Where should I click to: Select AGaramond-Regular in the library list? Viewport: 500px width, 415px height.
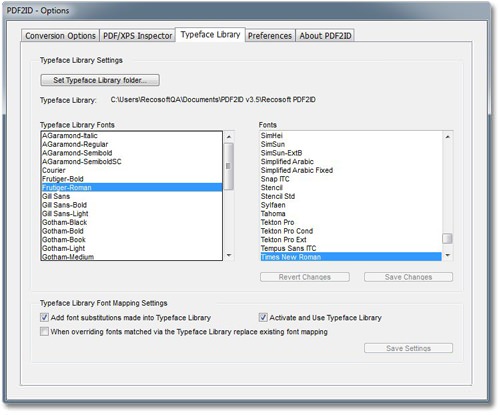(132, 144)
